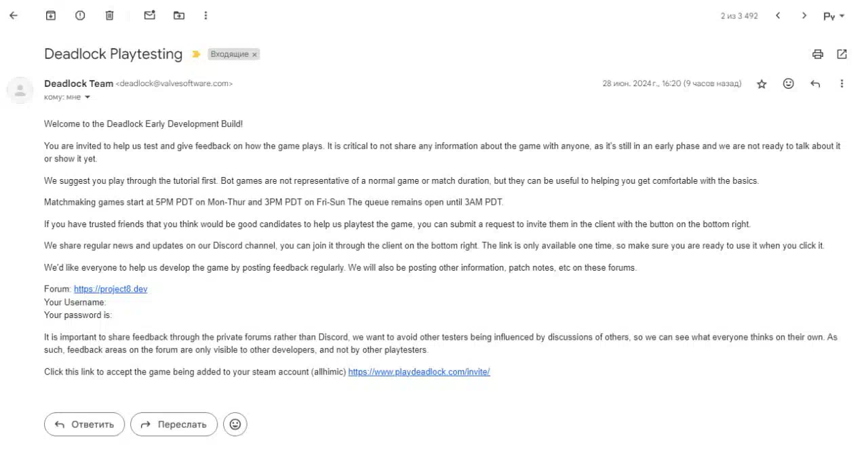The image size is (868, 451).
Task: Delete the email with trash icon
Action: (109, 16)
